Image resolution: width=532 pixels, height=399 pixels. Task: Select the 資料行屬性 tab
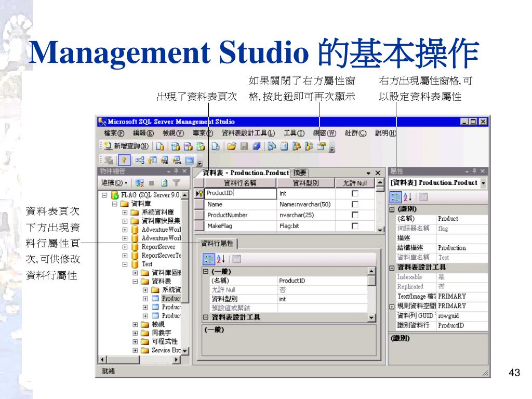point(217,243)
